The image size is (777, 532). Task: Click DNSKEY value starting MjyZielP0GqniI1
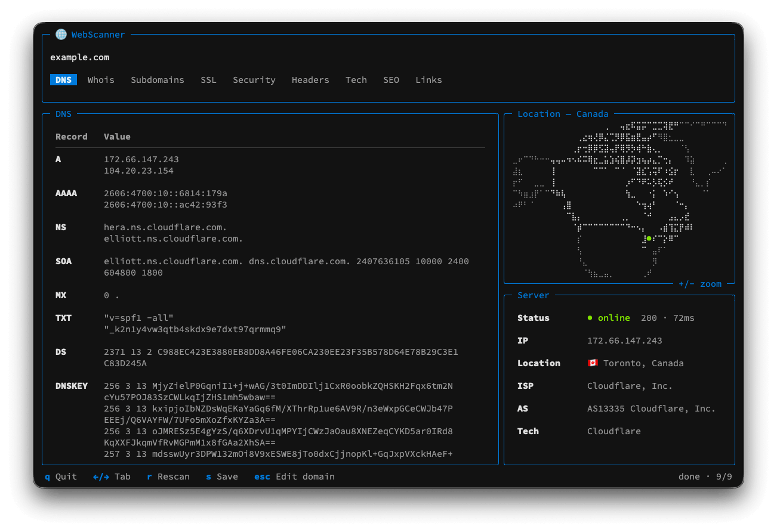pos(279,391)
